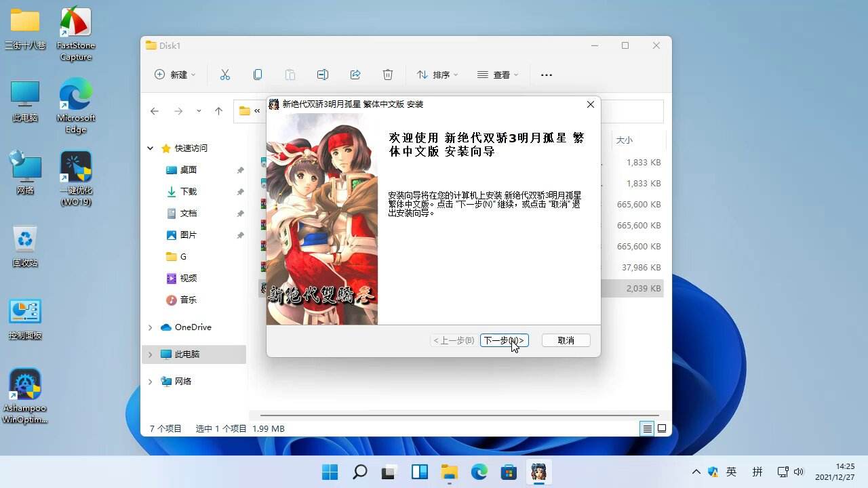The width and height of the screenshot is (868, 488).
Task: Select Documents (文档) in sidebar
Action: point(189,213)
